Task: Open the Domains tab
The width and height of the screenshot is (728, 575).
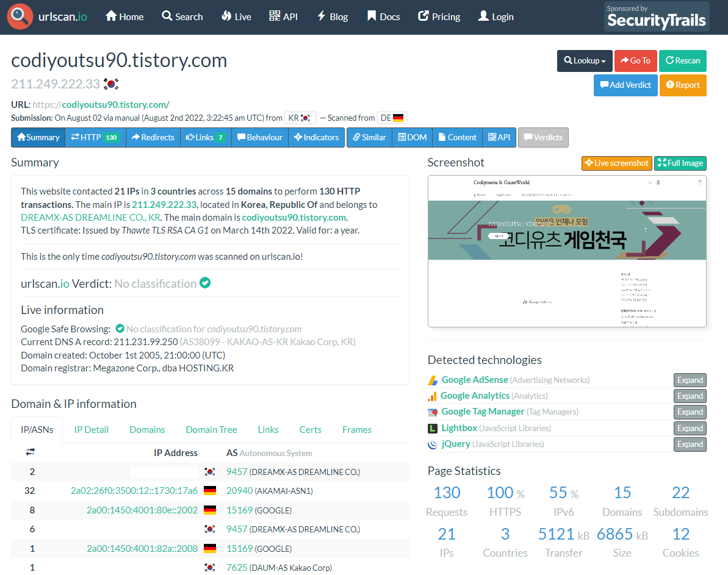Action: tap(147, 430)
